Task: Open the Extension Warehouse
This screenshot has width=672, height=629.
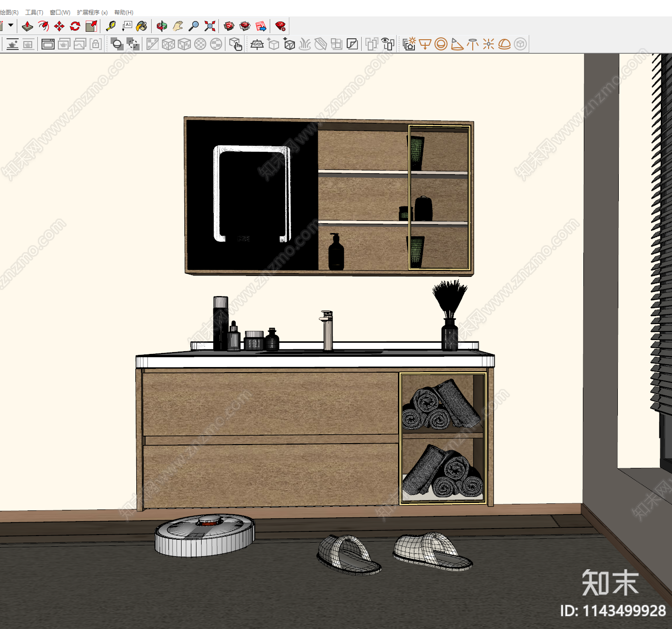Action: [x=245, y=26]
